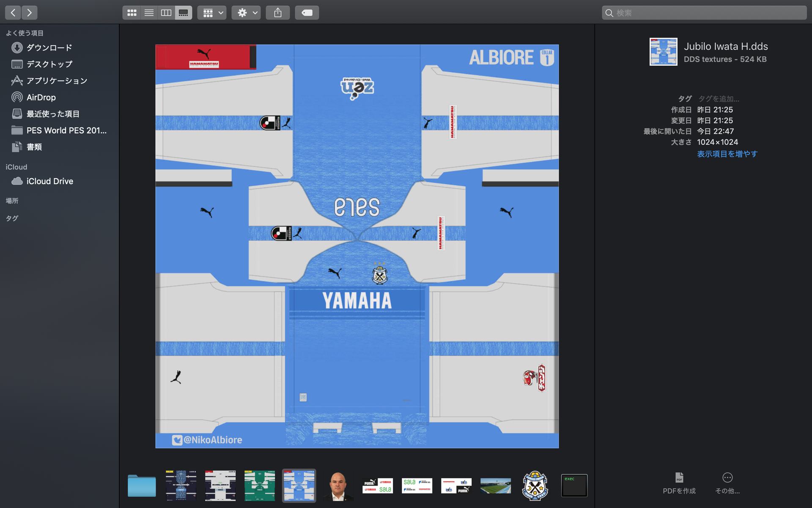Click the large Jubilo Iwata kit preview
812x508 pixels.
[357, 246]
